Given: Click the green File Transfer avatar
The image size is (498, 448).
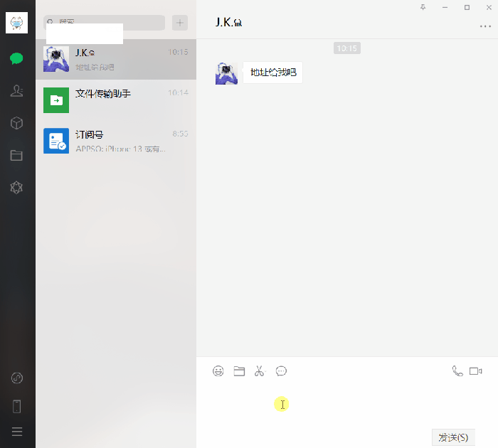Looking at the screenshot, I should coord(56,100).
